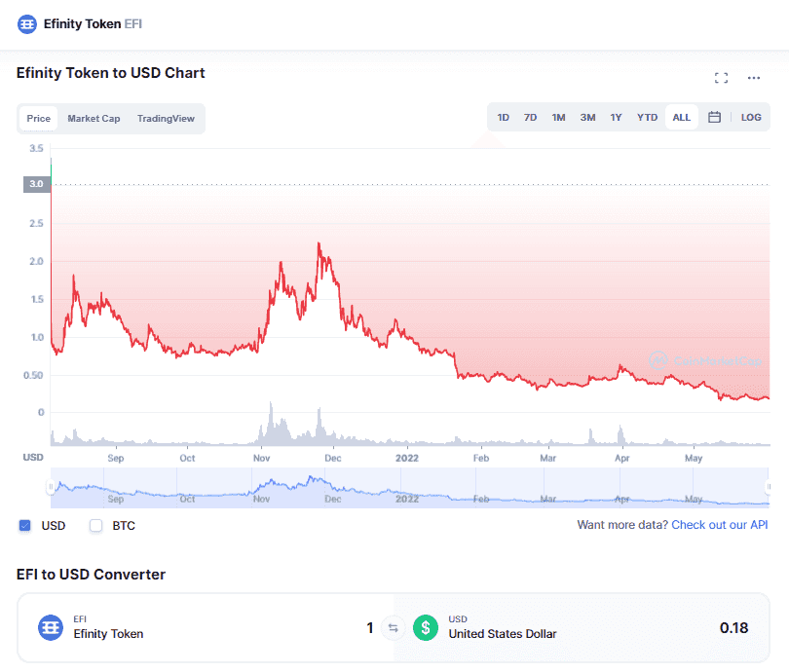Switch to the Price tab

tap(39, 118)
